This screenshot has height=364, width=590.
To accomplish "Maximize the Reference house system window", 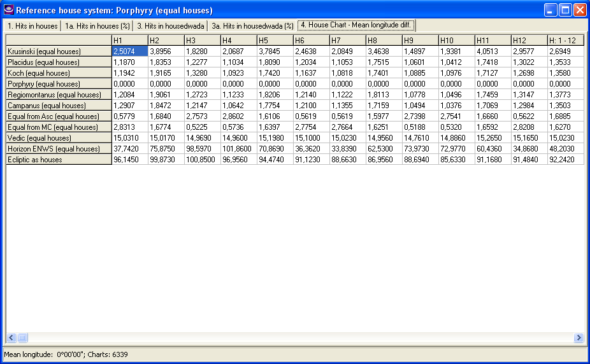I will click(x=565, y=10).
